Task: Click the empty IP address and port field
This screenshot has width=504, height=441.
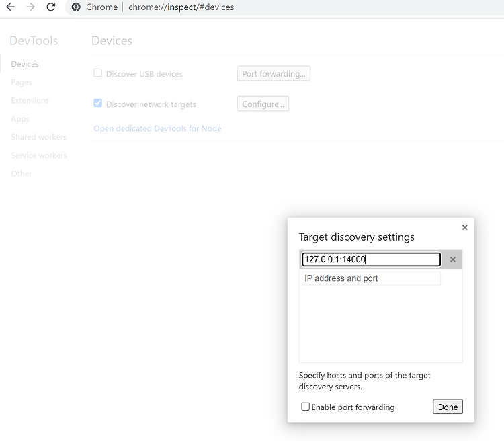Action: [371, 278]
